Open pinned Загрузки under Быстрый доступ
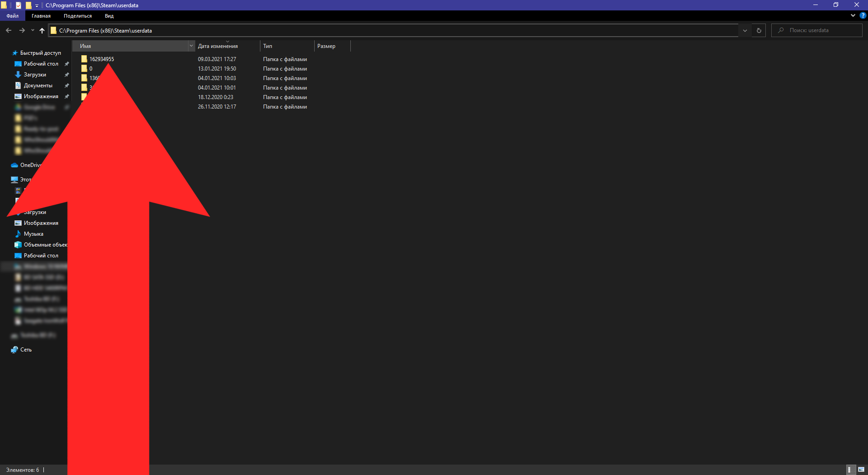868x475 pixels. [35, 75]
